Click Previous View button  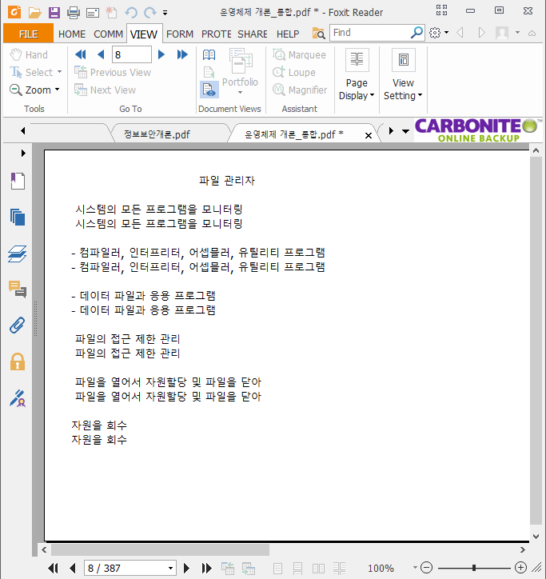113,72
